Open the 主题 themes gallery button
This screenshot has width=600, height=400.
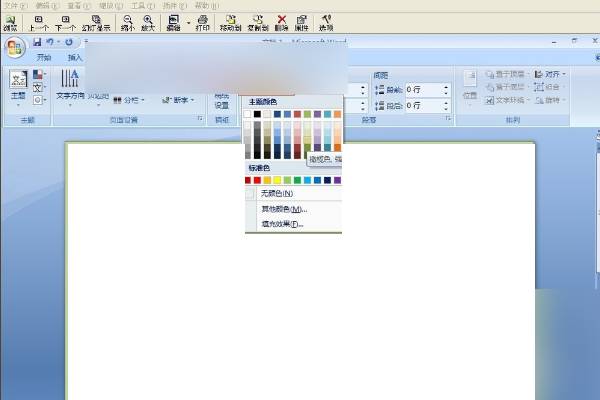(x=18, y=88)
